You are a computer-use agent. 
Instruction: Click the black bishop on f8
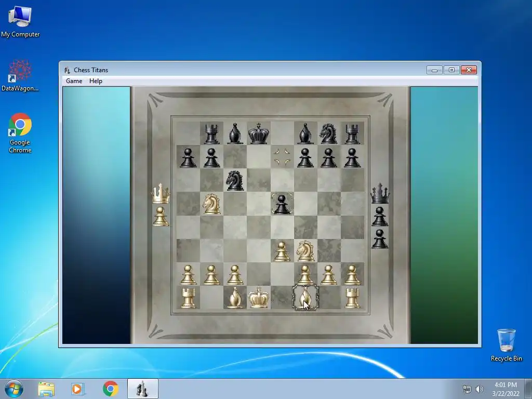[305, 134]
